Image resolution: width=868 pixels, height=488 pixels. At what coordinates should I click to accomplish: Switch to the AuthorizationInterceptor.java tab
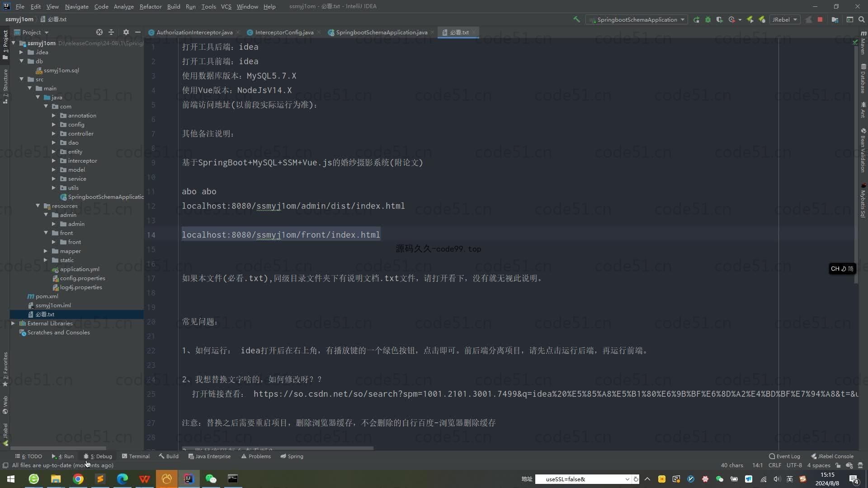coord(194,32)
